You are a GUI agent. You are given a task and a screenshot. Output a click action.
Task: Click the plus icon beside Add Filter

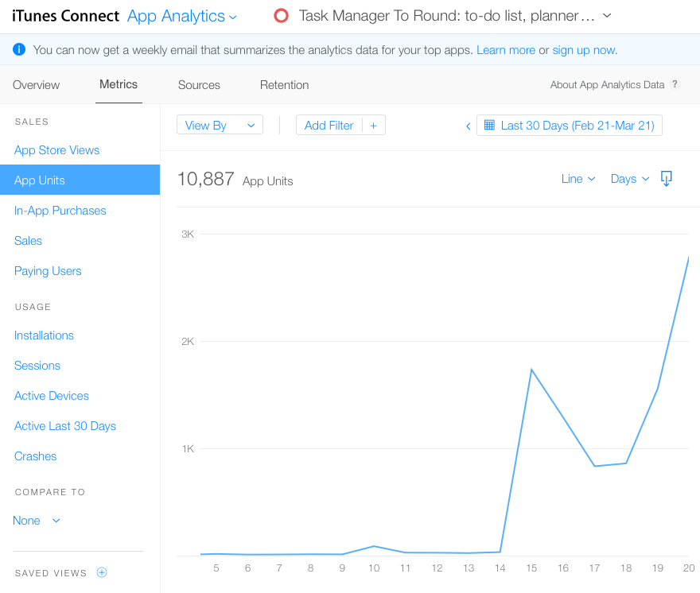pyautogui.click(x=373, y=126)
